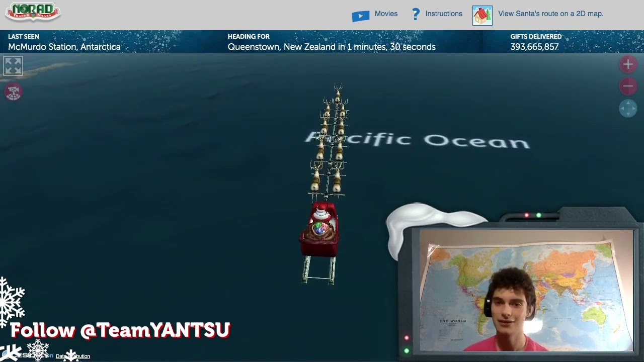This screenshot has height=362, width=644.
Task: Click the gifts delivered count 393,665,857
Action: click(x=534, y=47)
